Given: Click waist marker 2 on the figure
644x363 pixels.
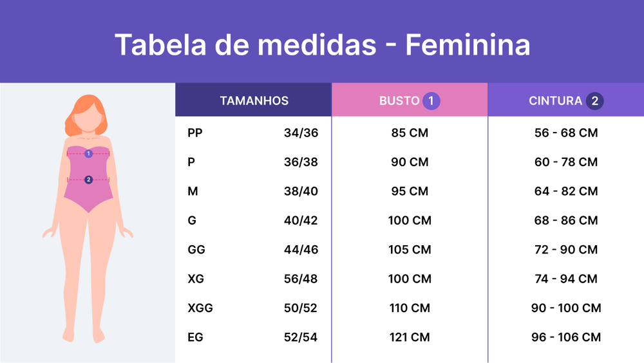Looking at the screenshot, I should (88, 180).
